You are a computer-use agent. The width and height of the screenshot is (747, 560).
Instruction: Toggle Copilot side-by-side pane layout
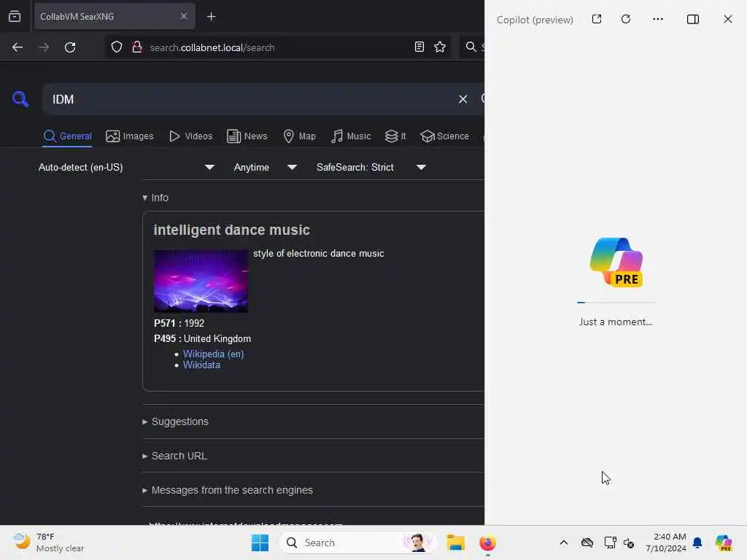pyautogui.click(x=693, y=19)
